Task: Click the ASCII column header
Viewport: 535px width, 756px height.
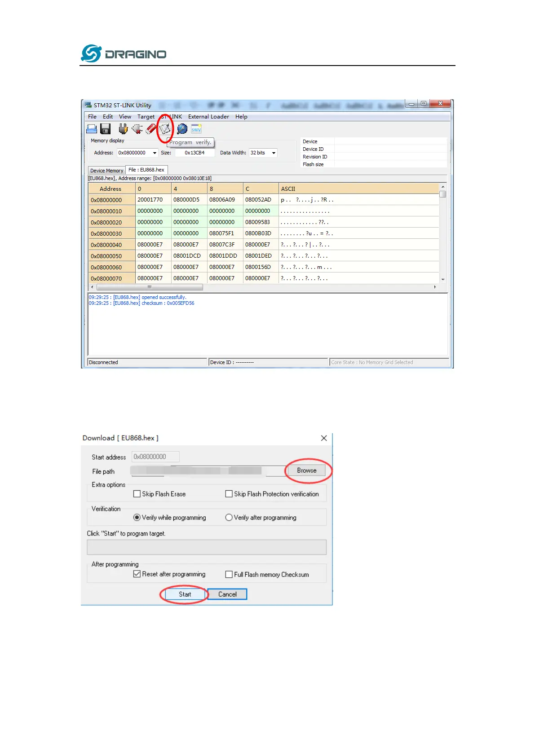Action: click(358, 189)
